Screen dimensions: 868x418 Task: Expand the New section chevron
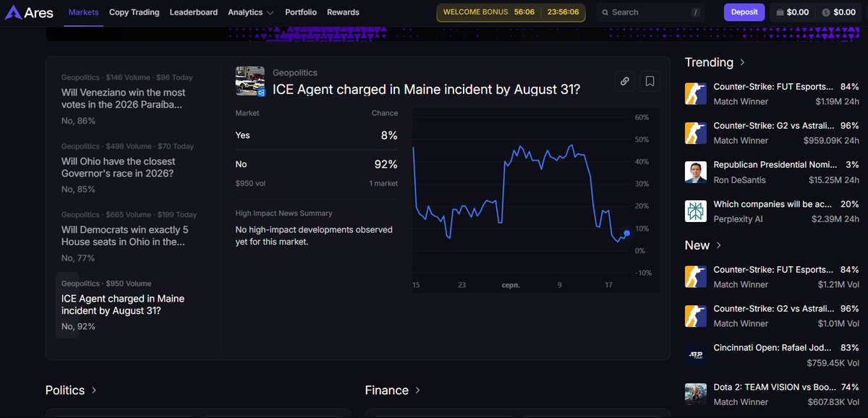718,246
